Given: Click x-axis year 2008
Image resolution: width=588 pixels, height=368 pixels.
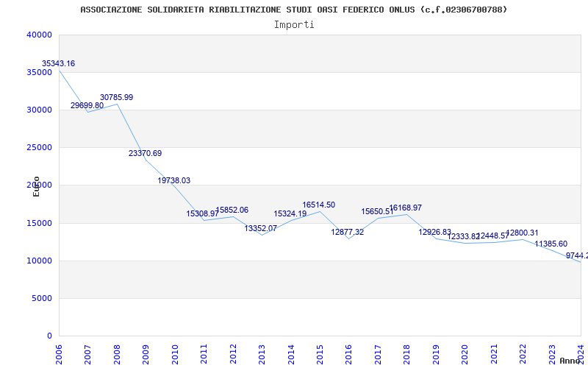Looking at the screenshot, I should pyautogui.click(x=117, y=354).
